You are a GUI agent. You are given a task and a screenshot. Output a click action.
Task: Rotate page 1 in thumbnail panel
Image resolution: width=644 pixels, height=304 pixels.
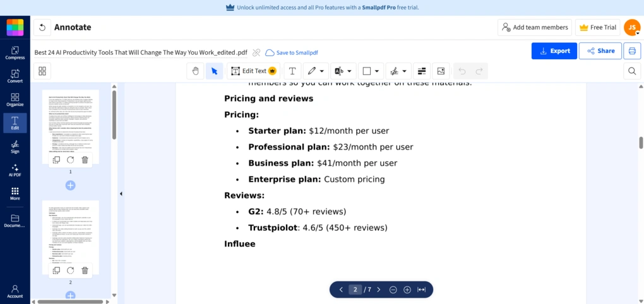(x=71, y=160)
